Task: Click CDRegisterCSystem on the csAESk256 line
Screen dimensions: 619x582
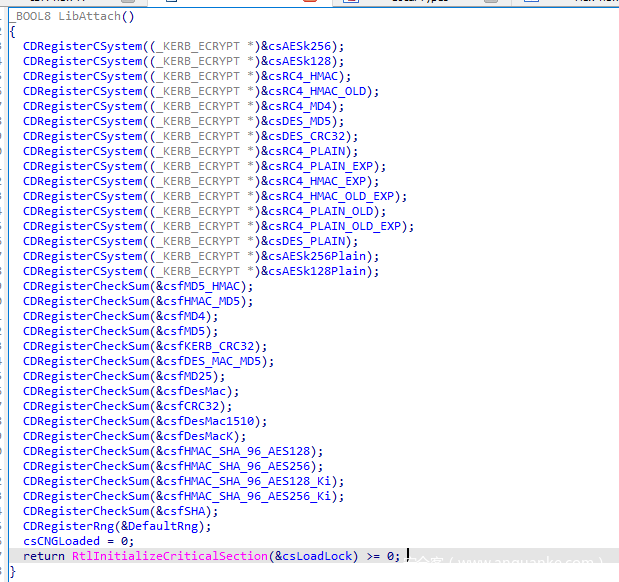Action: click(83, 46)
